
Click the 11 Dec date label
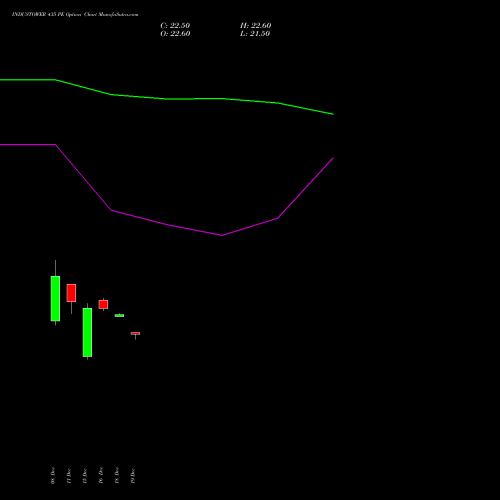click(69, 475)
